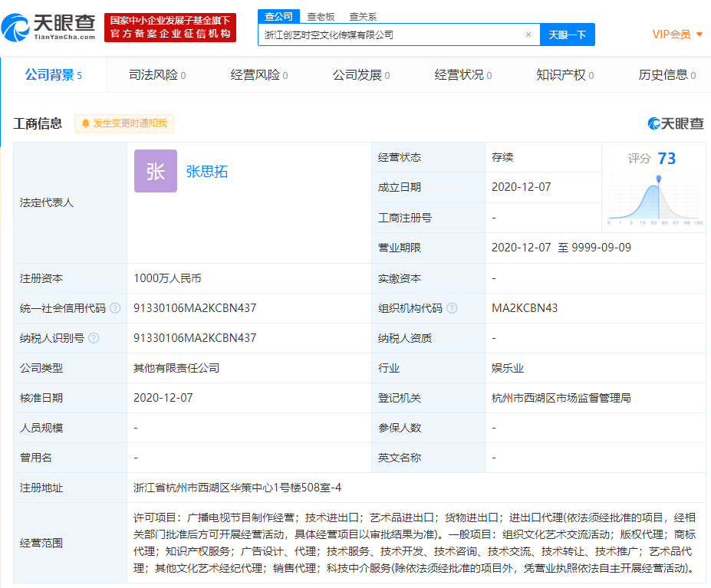711x588 pixels.
Task: Select the registered address 浙江省杭州市西湖区华策中心
Action: [x=237, y=488]
